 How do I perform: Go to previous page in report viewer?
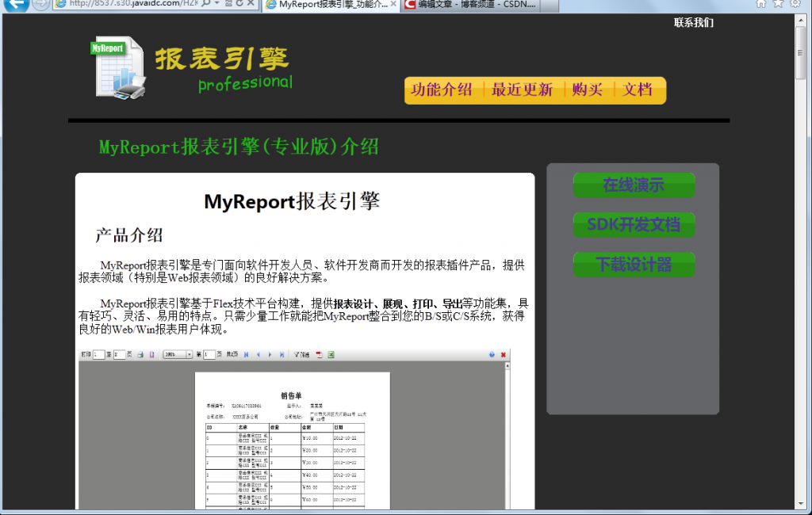click(x=259, y=354)
